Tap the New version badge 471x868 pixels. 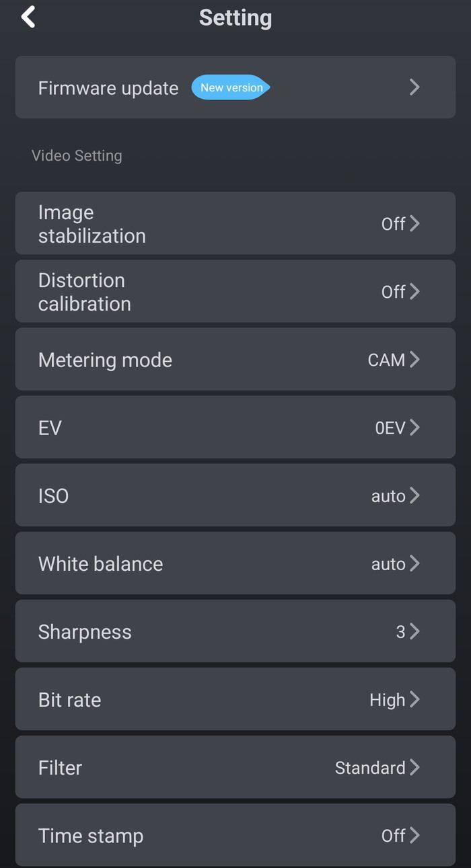tap(231, 87)
